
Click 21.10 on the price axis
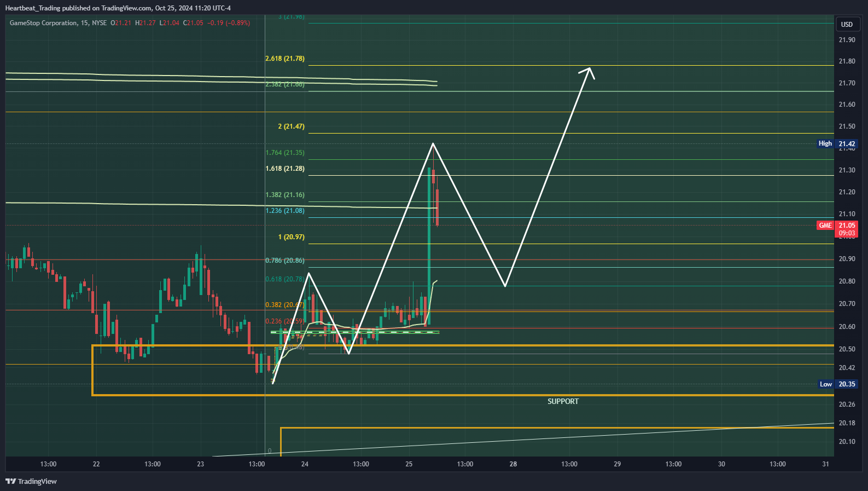[x=847, y=214]
